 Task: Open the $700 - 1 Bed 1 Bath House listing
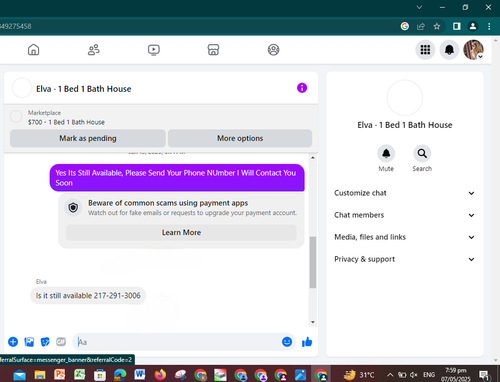coord(66,122)
